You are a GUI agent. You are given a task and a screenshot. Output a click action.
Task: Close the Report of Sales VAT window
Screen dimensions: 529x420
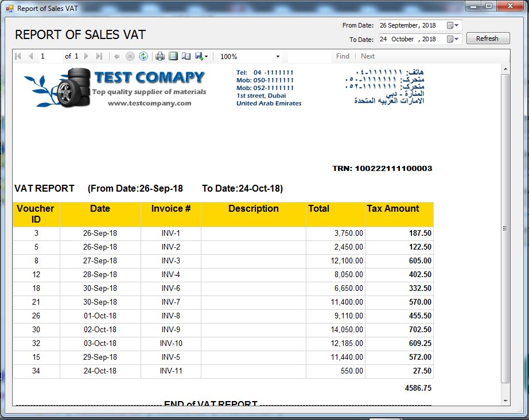(x=510, y=6)
